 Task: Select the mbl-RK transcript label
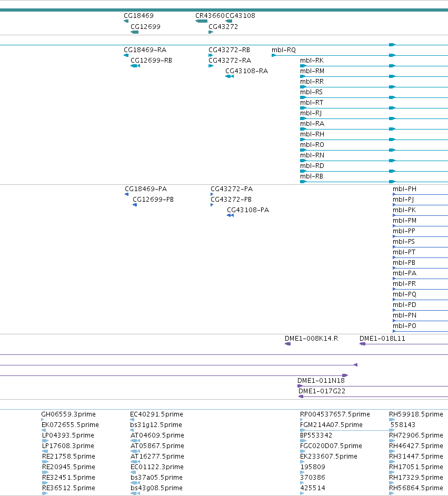coord(312,60)
